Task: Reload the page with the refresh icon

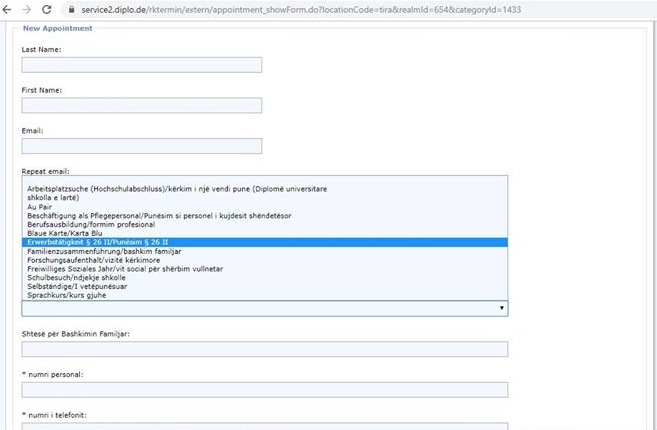Action: tap(47, 9)
